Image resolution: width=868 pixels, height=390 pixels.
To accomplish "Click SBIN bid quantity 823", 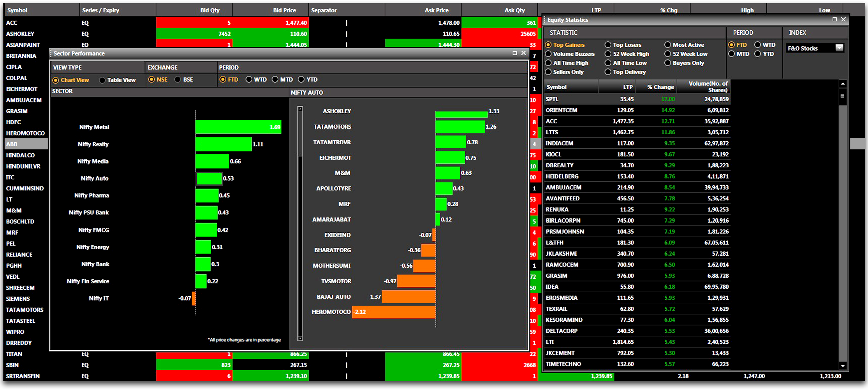I will [194, 365].
